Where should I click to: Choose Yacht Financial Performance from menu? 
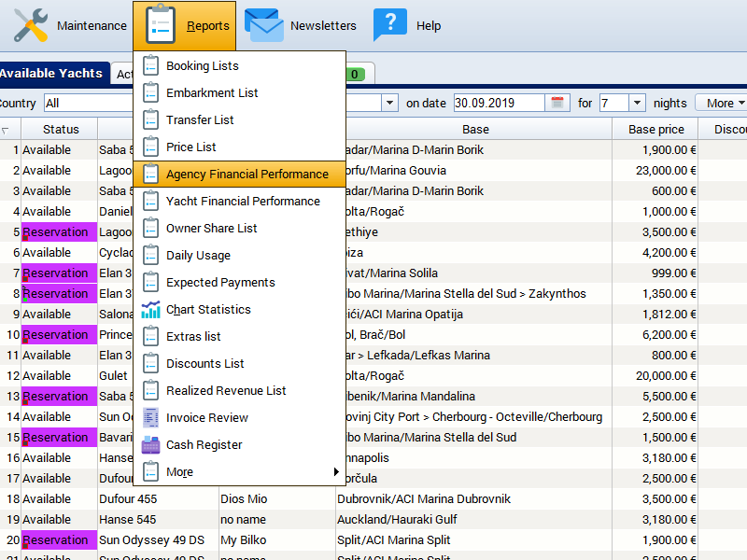(243, 202)
